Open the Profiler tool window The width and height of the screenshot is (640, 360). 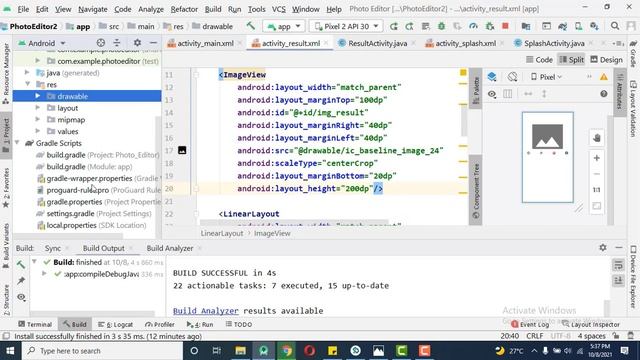tap(160, 324)
